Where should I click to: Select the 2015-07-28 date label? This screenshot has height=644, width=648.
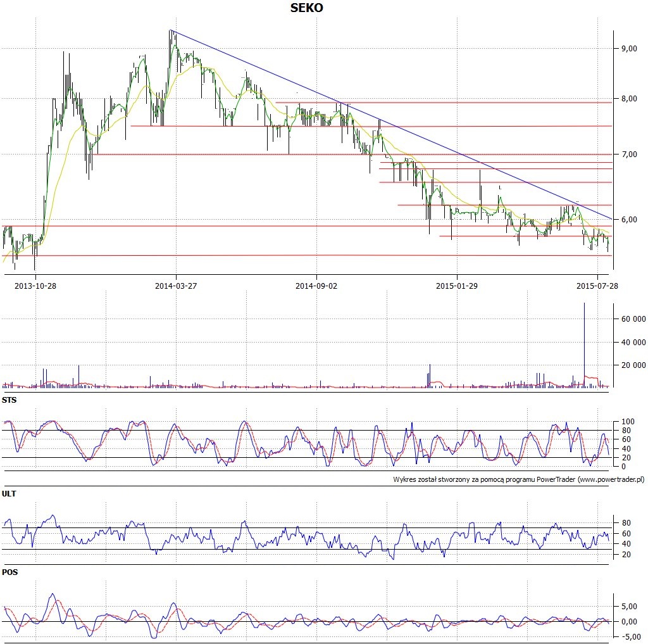coord(597,286)
